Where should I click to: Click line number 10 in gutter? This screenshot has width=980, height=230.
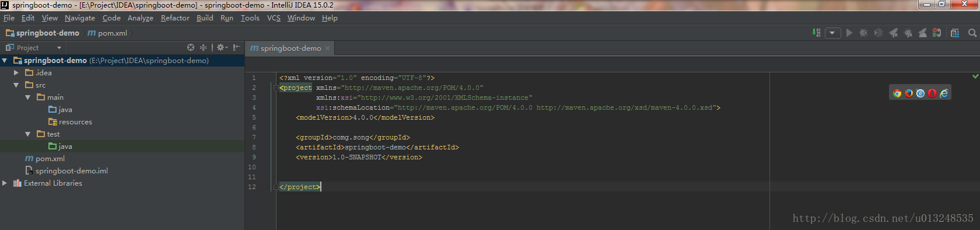pos(252,167)
